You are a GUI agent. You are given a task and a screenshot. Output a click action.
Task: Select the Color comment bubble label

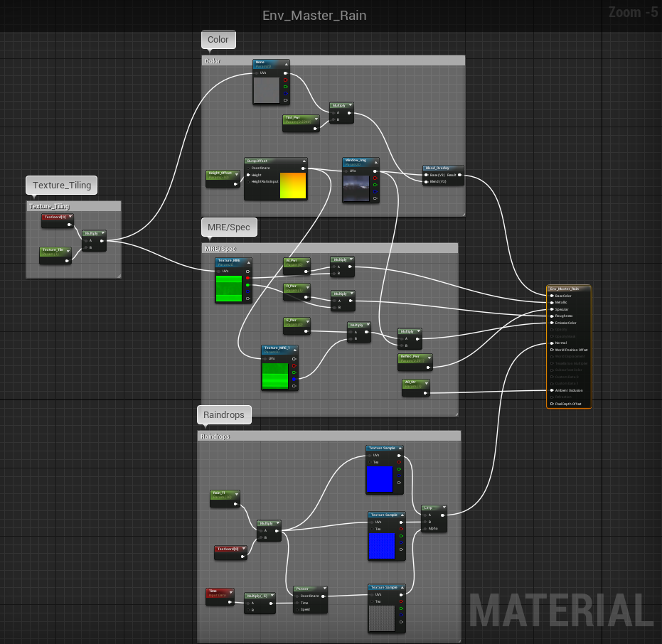coord(218,39)
